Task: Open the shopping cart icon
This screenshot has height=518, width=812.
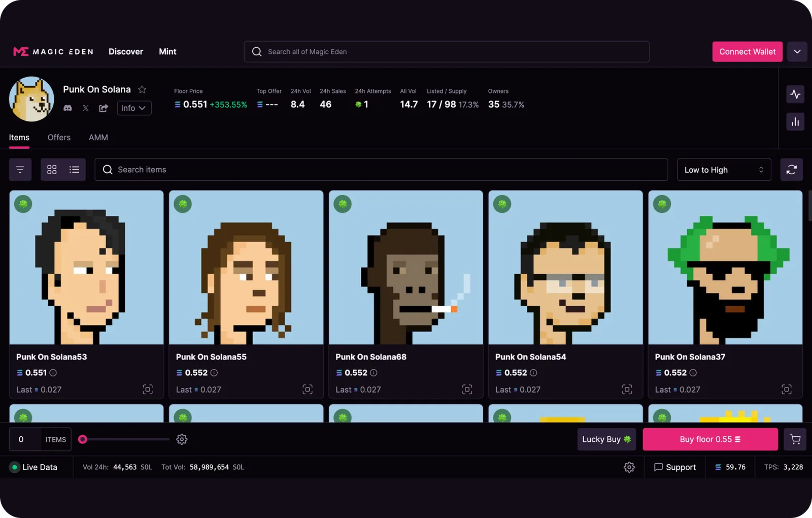Action: coord(795,439)
